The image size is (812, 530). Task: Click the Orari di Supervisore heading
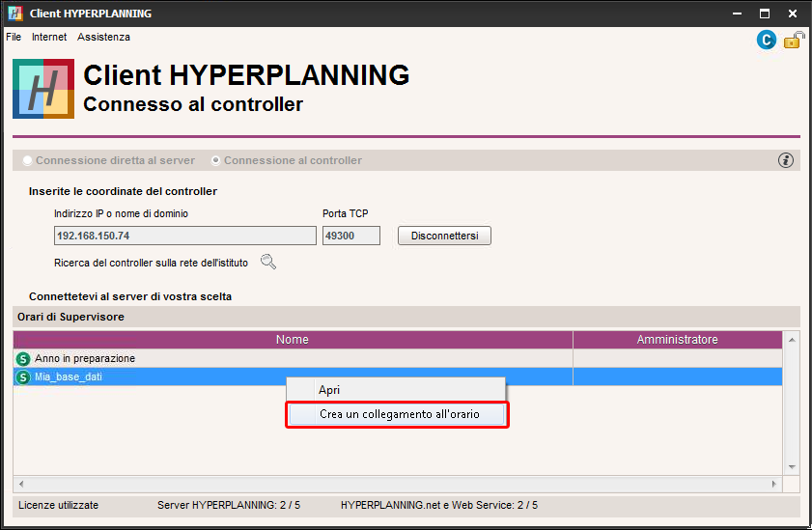click(70, 317)
